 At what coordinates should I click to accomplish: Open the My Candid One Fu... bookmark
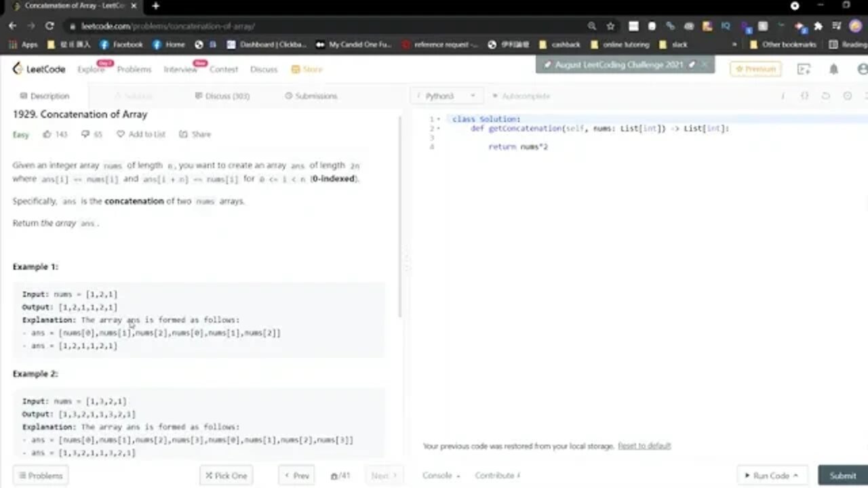coord(353,45)
